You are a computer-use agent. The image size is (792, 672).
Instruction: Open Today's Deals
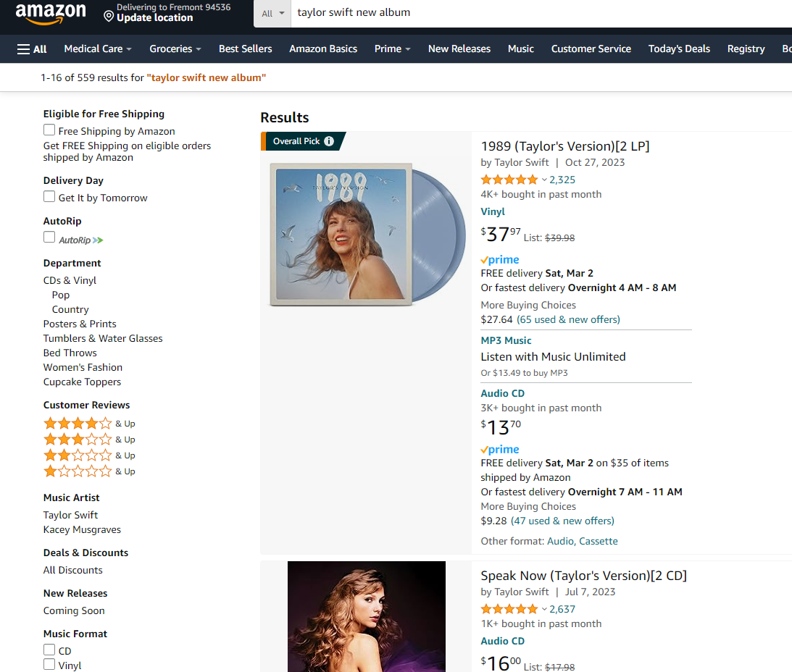(x=679, y=49)
